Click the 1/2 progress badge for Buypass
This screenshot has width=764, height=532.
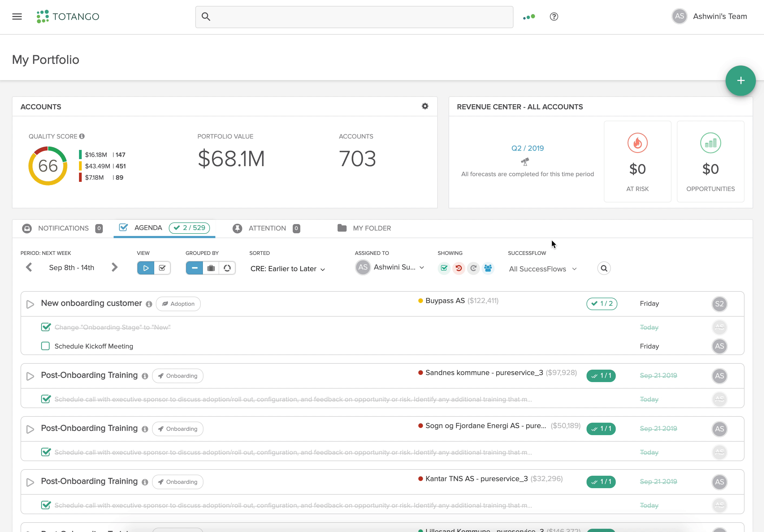602,304
